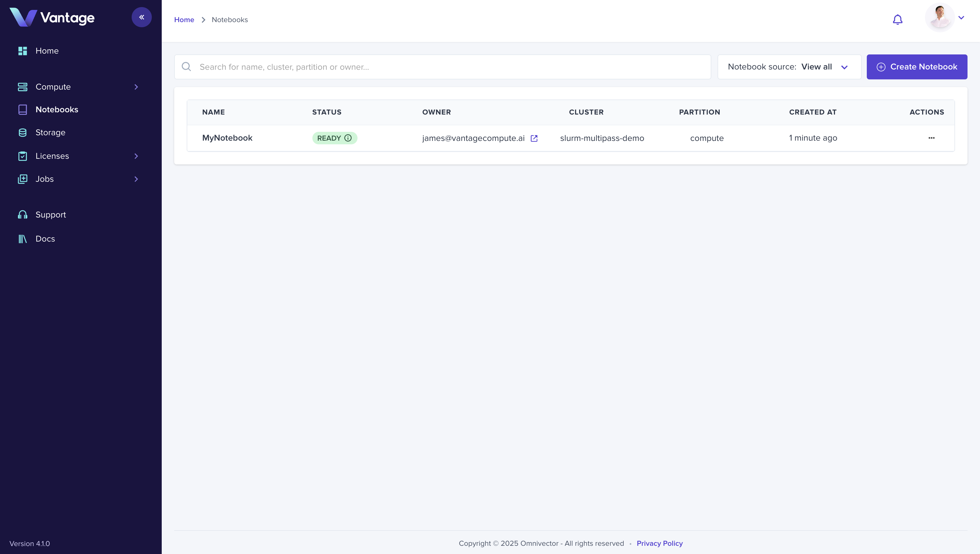The height and width of the screenshot is (554, 980).
Task: Click the Vantage logo
Action: tap(52, 18)
